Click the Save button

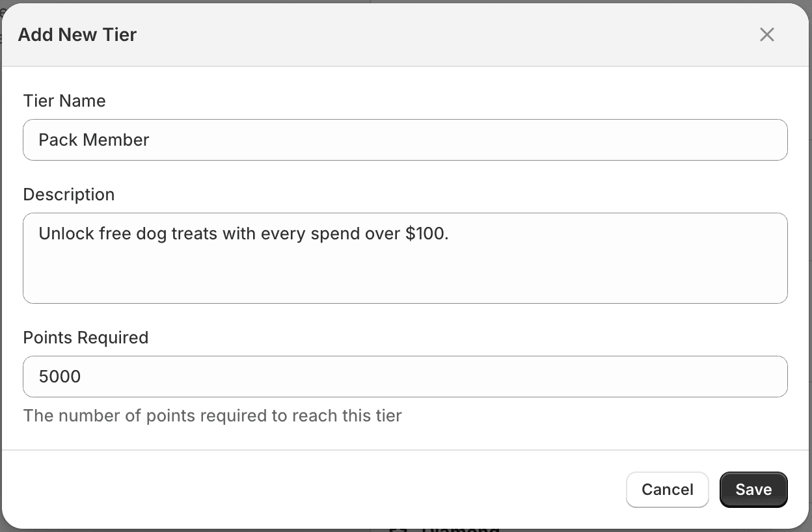753,490
